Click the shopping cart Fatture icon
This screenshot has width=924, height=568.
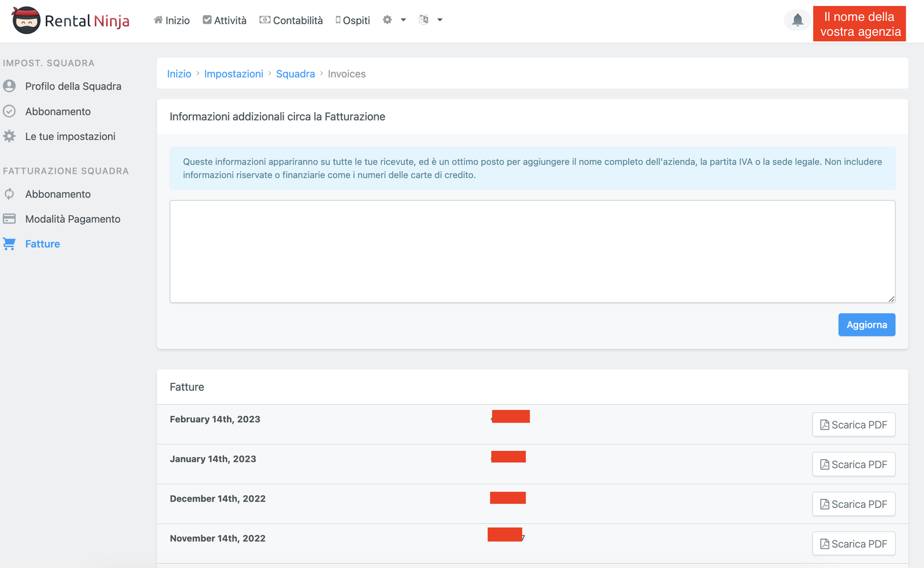coord(9,244)
